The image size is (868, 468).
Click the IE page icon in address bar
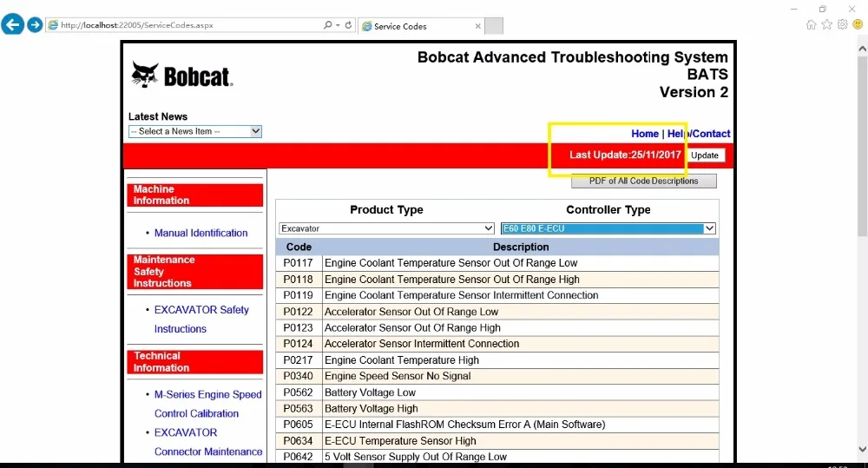[x=53, y=25]
